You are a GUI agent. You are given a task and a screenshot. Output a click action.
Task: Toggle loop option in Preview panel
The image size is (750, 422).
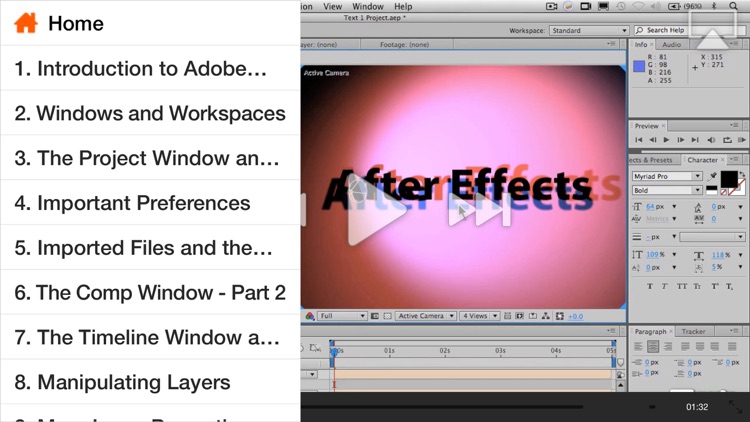click(x=727, y=140)
